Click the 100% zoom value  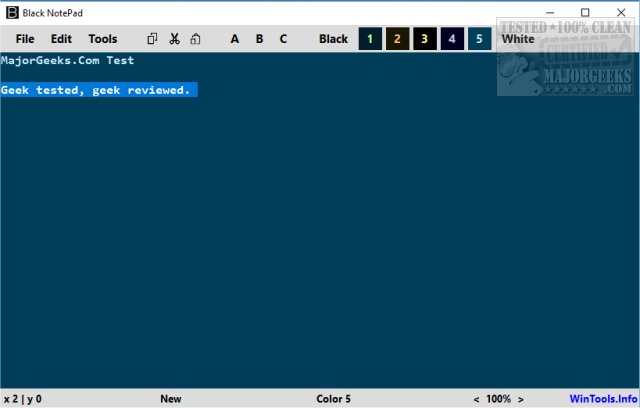(x=498, y=399)
